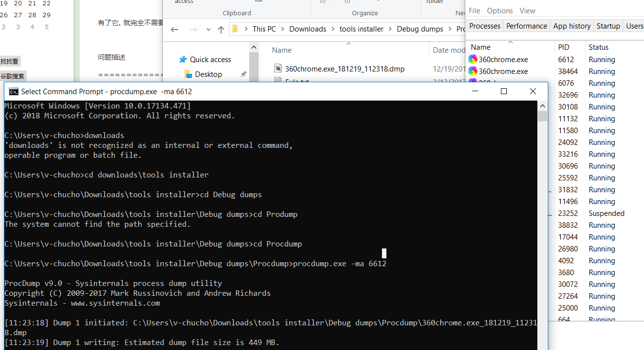Click the Command Prompt title bar icon
The width and height of the screenshot is (644, 350).
(13, 92)
